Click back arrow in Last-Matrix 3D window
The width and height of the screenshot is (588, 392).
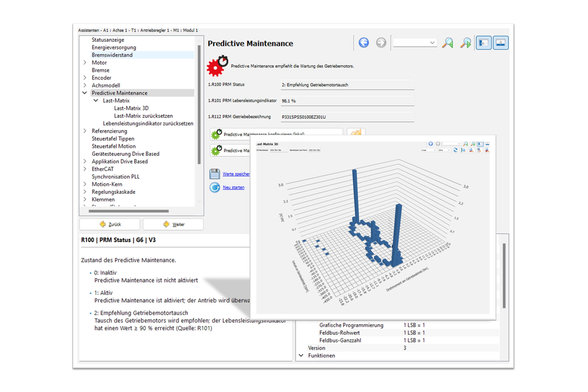pyautogui.click(x=431, y=144)
